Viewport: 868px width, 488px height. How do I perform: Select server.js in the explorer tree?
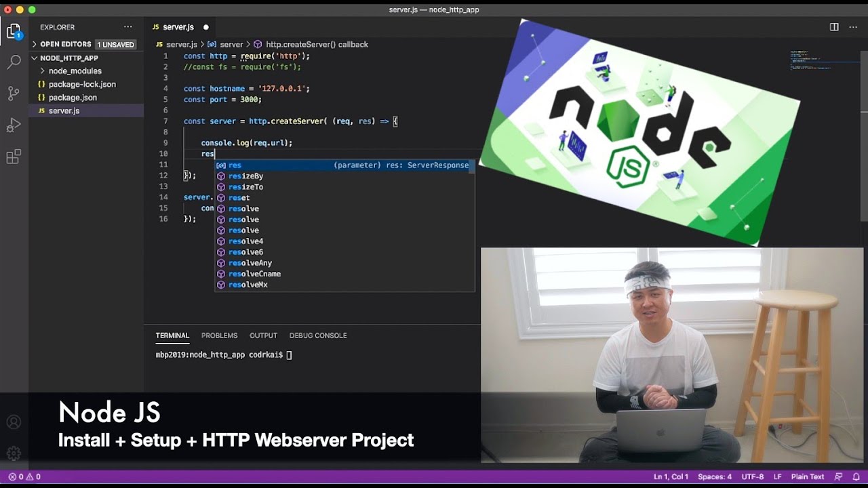pyautogui.click(x=87, y=110)
